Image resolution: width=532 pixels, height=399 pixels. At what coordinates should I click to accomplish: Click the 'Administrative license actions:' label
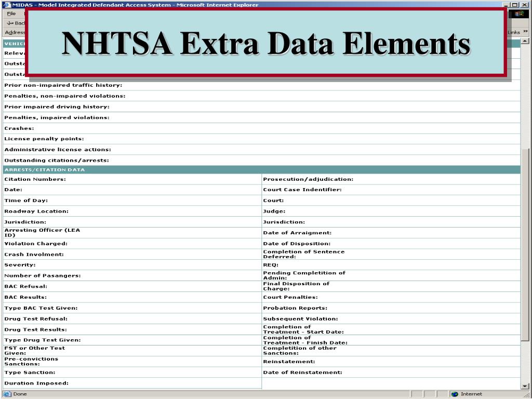pos(58,150)
